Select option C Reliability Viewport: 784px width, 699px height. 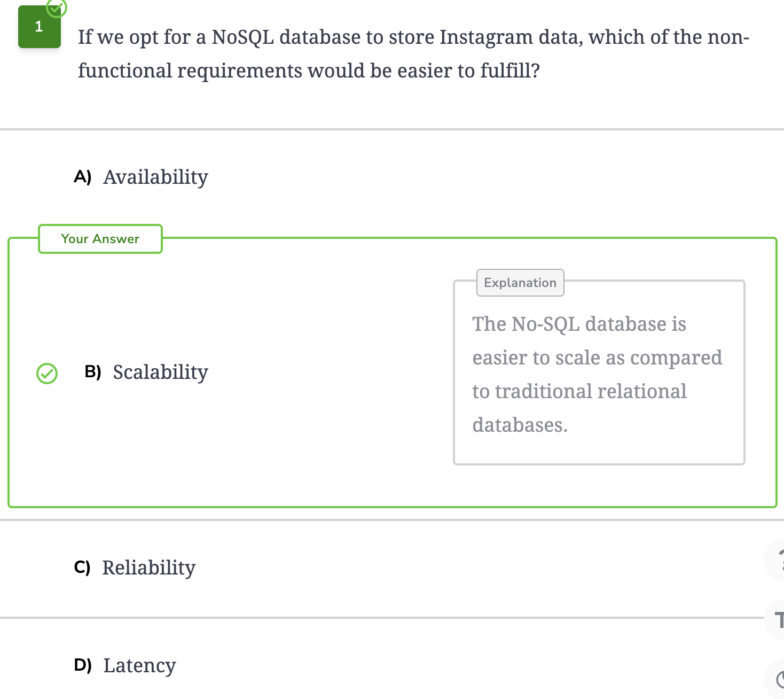pos(135,568)
